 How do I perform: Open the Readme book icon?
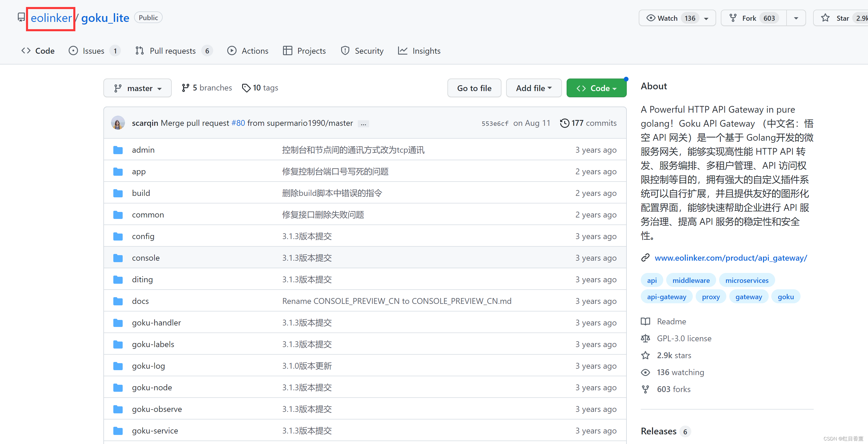645,321
